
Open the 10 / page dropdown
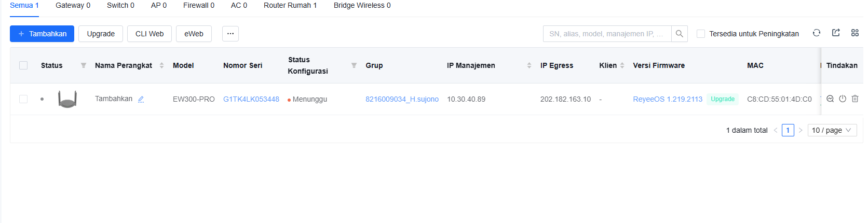pyautogui.click(x=832, y=130)
